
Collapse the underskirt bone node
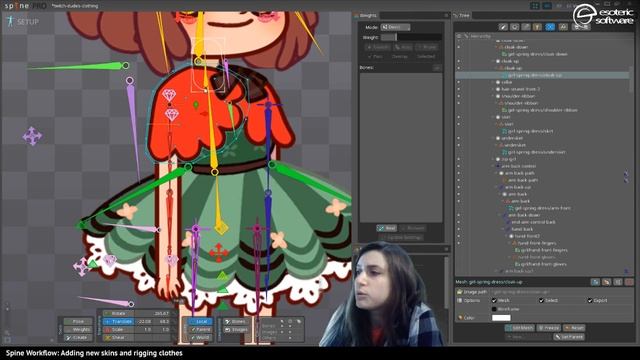(493, 138)
